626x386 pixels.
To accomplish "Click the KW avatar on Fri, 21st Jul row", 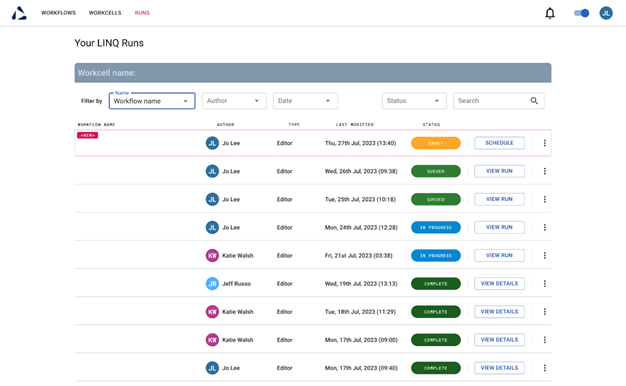I will coord(212,255).
